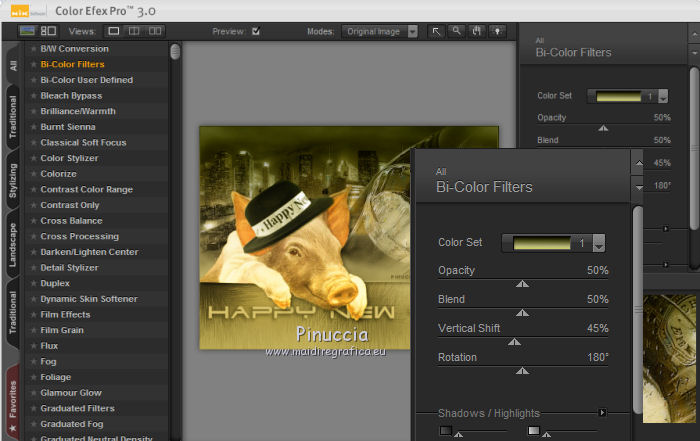This screenshot has width=700, height=441.
Task: Star the Film Effects filter as favorite
Action: 33,314
